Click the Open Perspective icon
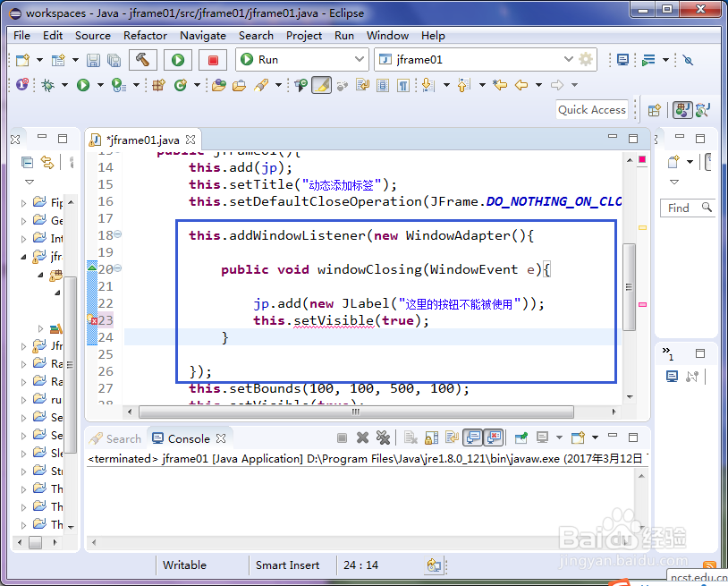This screenshot has height=586, width=728. click(x=655, y=110)
